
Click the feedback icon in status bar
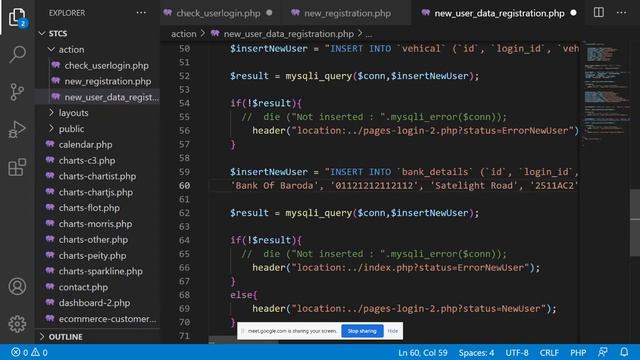603,352
